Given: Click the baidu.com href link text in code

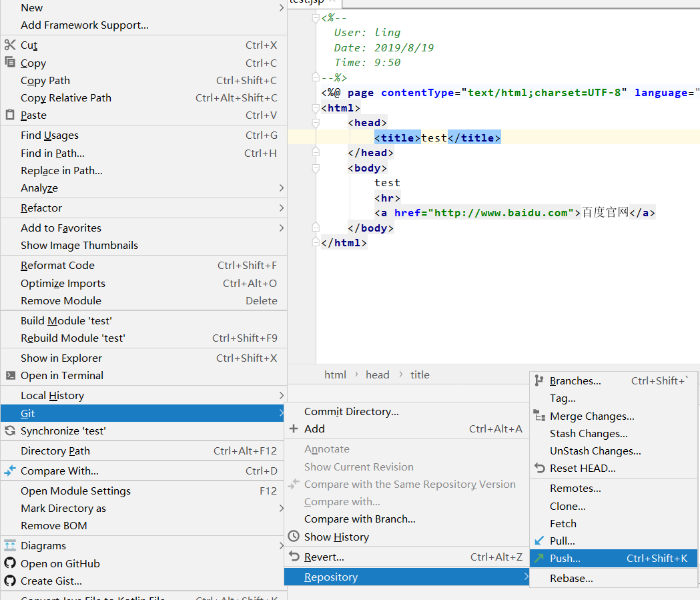Looking at the screenshot, I should point(501,213).
